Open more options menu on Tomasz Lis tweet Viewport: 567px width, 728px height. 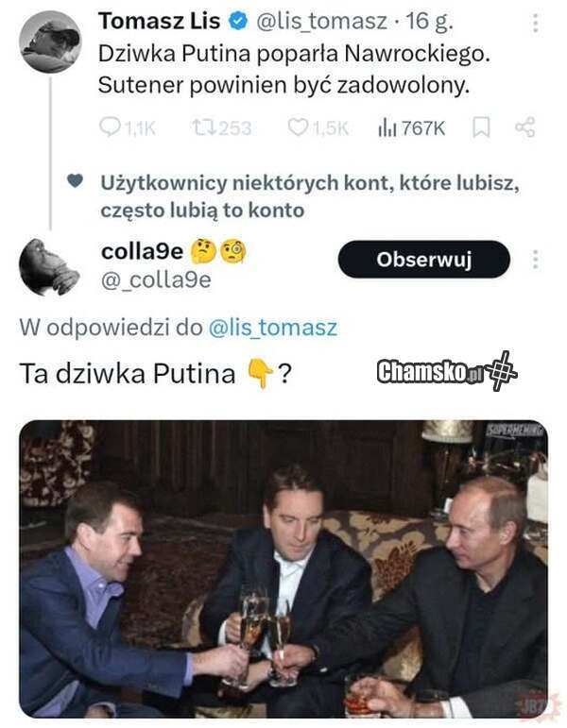pyautogui.click(x=536, y=23)
